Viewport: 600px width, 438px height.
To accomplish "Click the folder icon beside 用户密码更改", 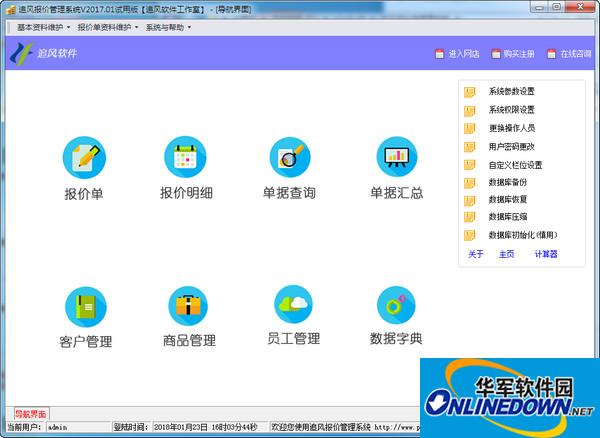I will point(470,147).
